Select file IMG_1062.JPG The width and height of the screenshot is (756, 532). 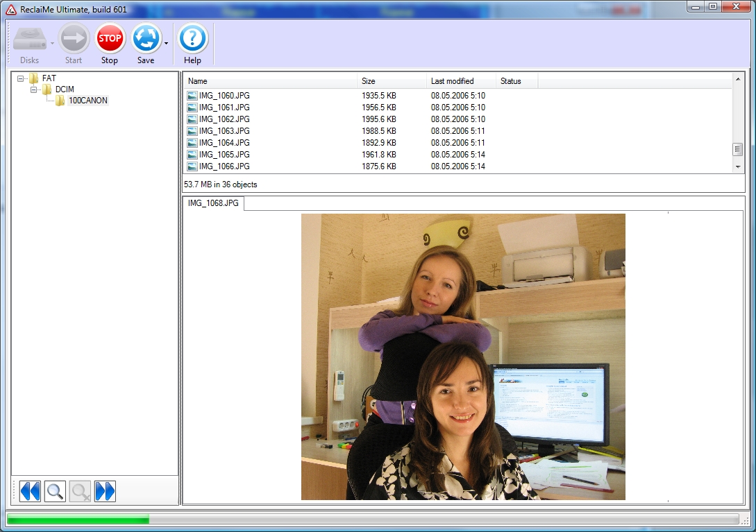click(x=224, y=119)
